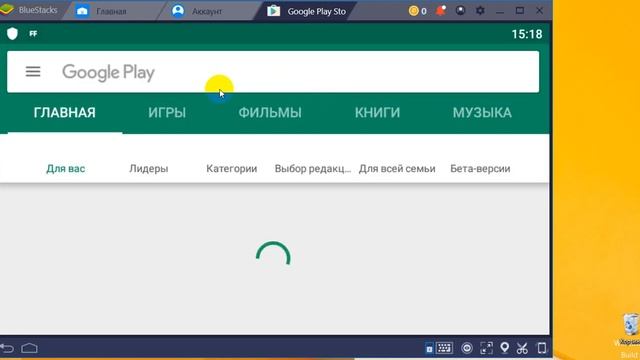Click the Google Play search field
The image size is (640, 360).
coord(273,72)
